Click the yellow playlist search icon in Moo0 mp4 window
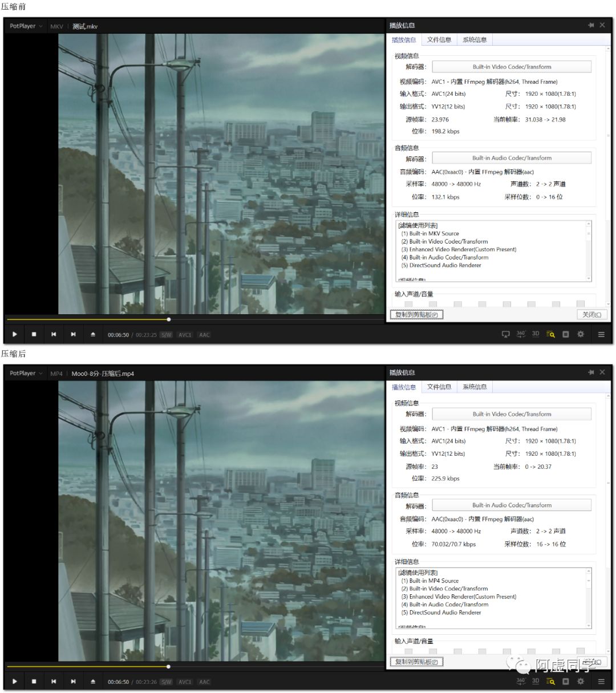The width and height of the screenshot is (616, 693). (x=550, y=681)
